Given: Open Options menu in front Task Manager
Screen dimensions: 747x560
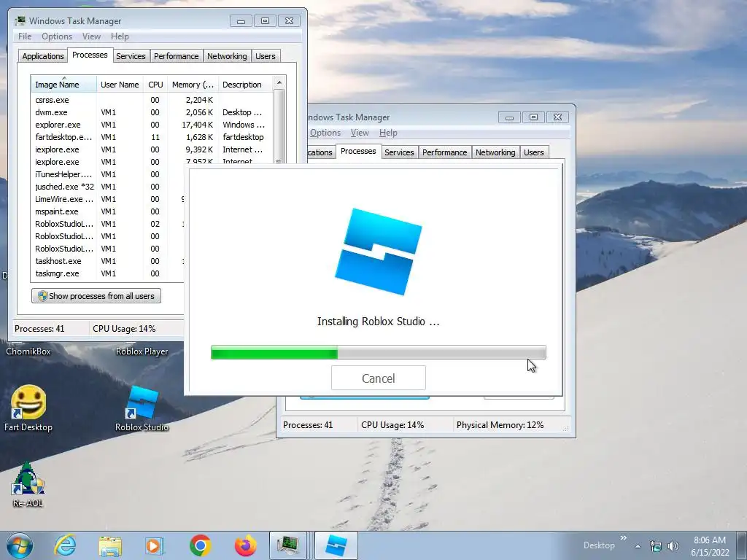Looking at the screenshot, I should [x=57, y=36].
